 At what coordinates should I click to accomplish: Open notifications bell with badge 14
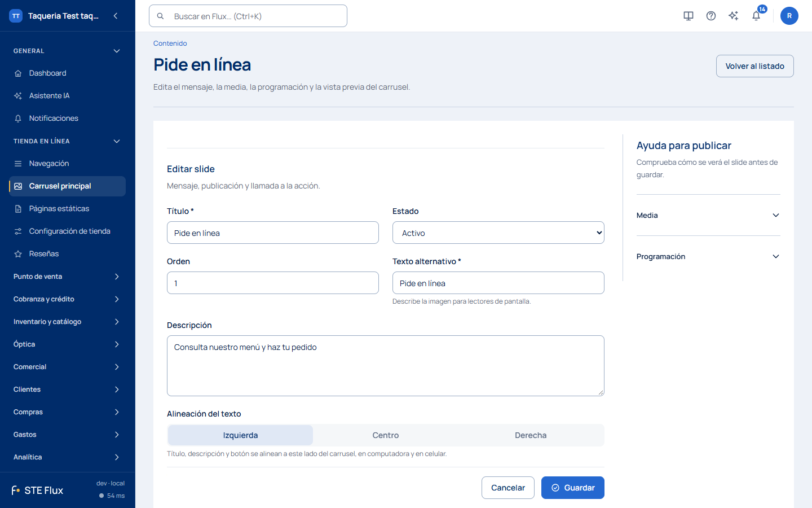click(x=756, y=16)
